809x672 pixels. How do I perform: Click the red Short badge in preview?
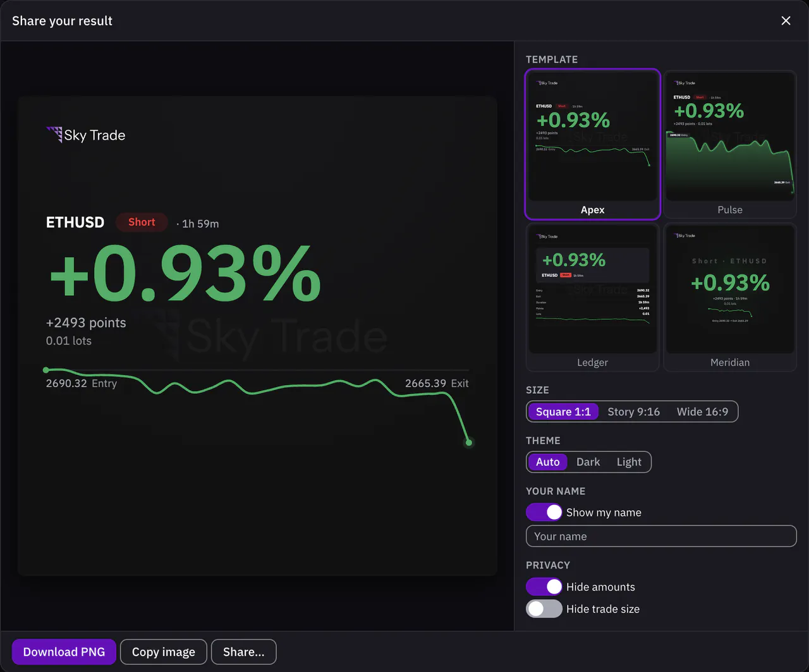[142, 223]
